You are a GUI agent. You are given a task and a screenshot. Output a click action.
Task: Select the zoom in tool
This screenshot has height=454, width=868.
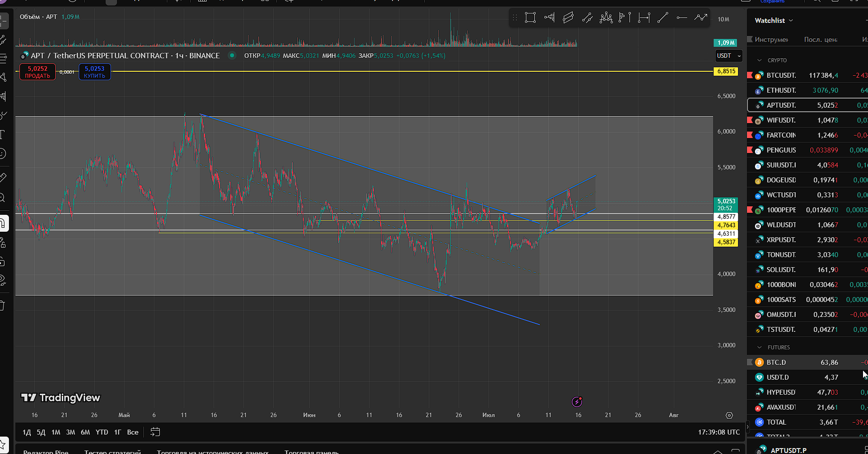click(3, 198)
